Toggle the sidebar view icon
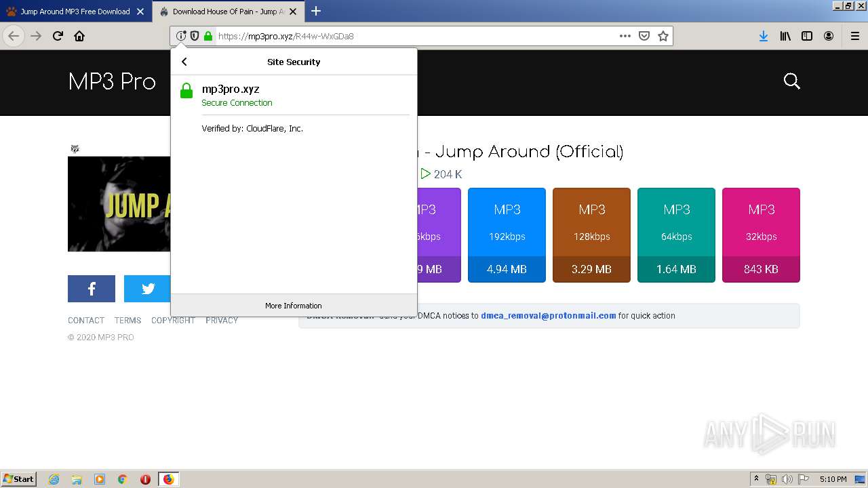Viewport: 868px width, 488px height. click(x=807, y=36)
